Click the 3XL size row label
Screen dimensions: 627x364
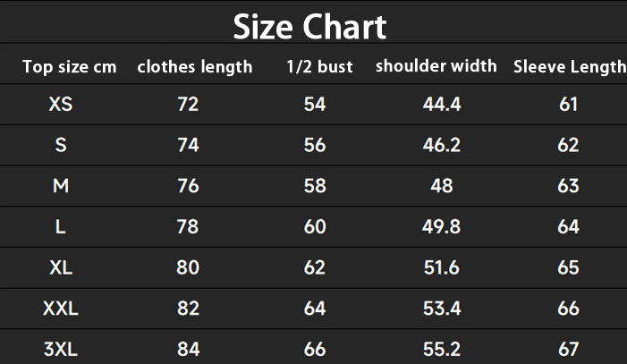coord(61,349)
